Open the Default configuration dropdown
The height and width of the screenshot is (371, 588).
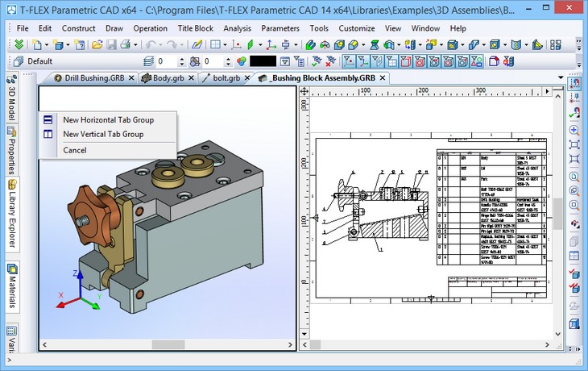point(77,61)
